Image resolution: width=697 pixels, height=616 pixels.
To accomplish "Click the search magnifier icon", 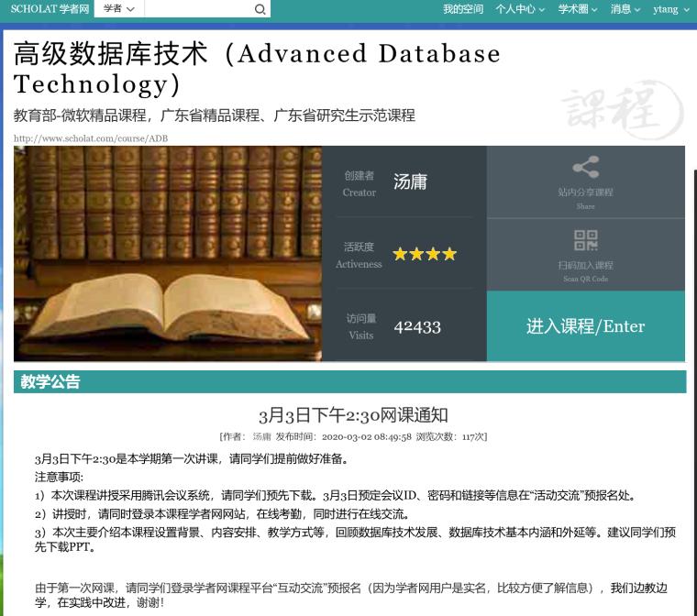I will point(260,9).
